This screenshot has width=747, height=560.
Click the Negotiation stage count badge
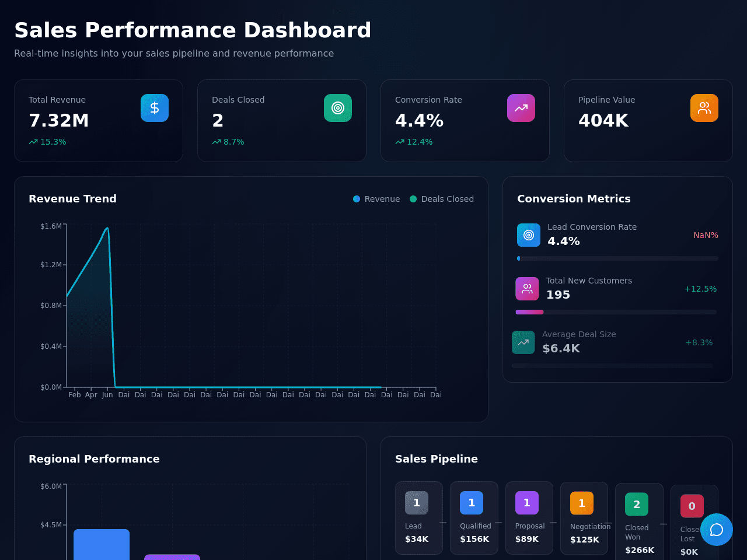(582, 503)
